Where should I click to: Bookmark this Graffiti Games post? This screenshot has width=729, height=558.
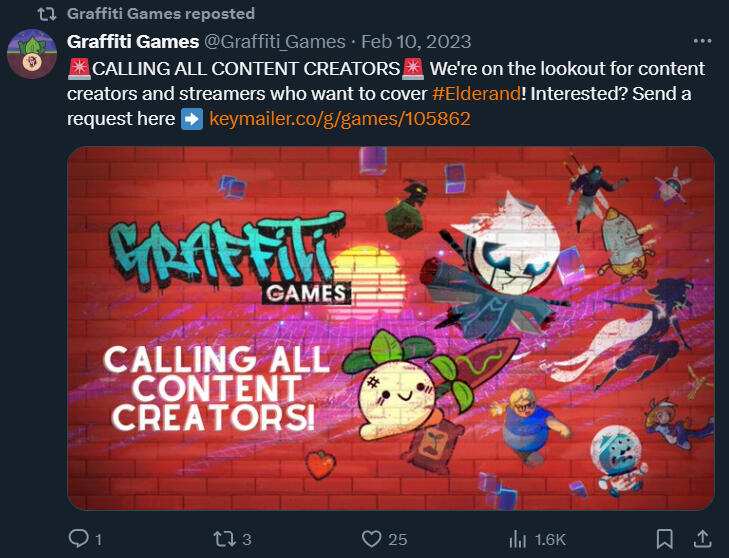(x=664, y=539)
